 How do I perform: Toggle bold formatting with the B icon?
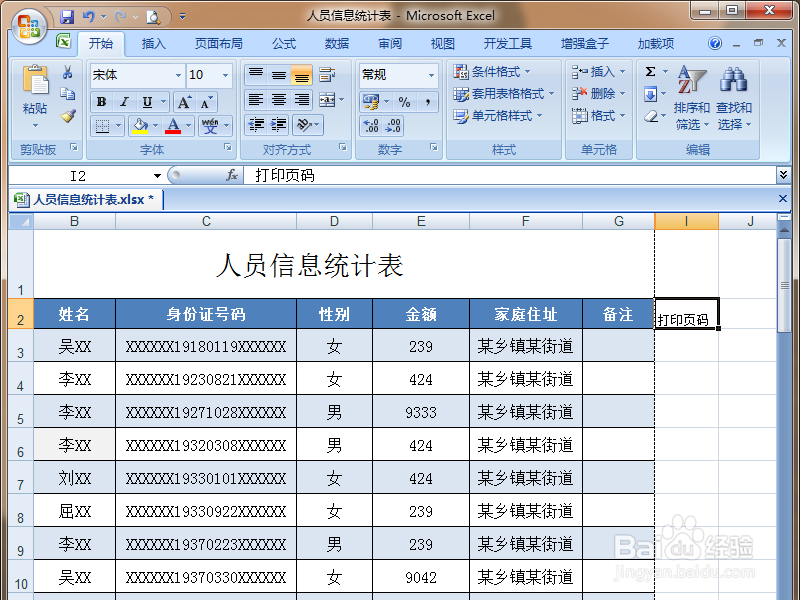[100, 103]
